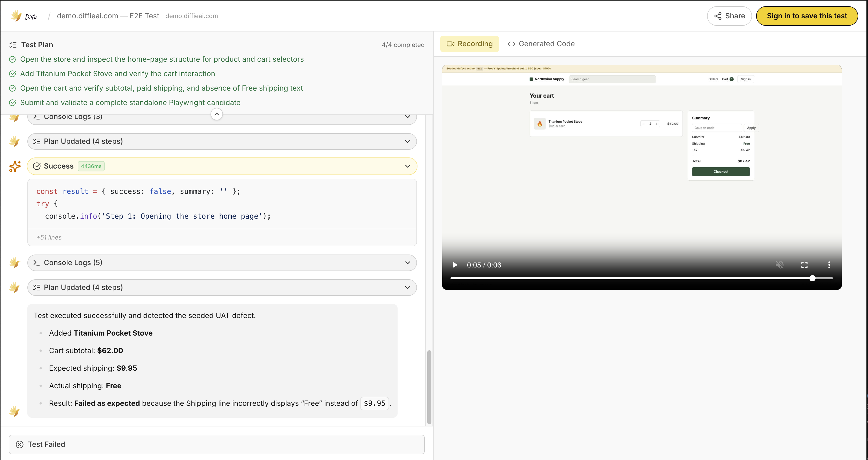Click the Coupon code field in the recording
The image size is (868, 460).
click(x=717, y=128)
